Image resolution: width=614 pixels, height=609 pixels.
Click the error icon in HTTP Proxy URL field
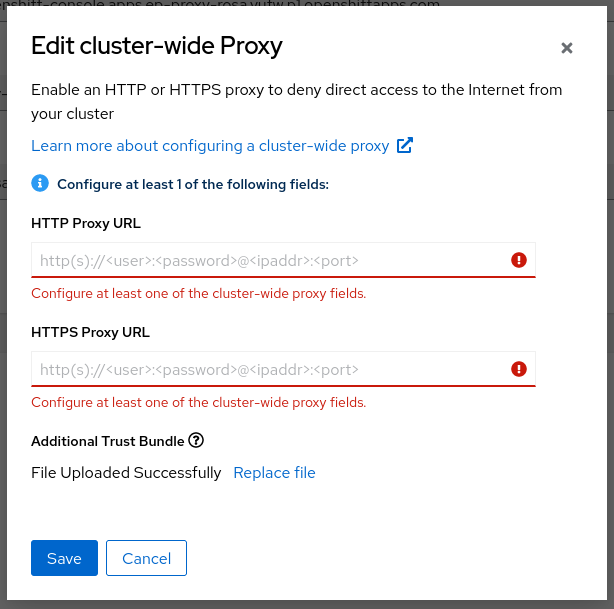click(518, 260)
